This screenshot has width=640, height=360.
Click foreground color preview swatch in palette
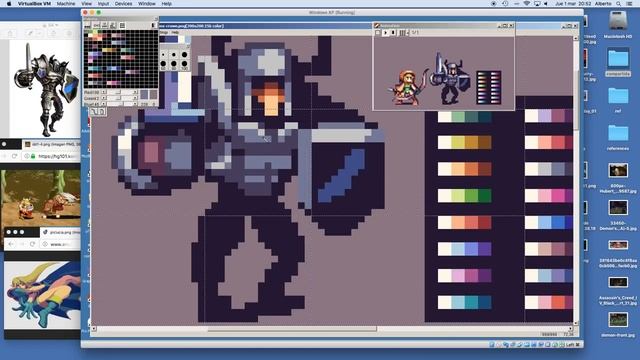coord(144,95)
